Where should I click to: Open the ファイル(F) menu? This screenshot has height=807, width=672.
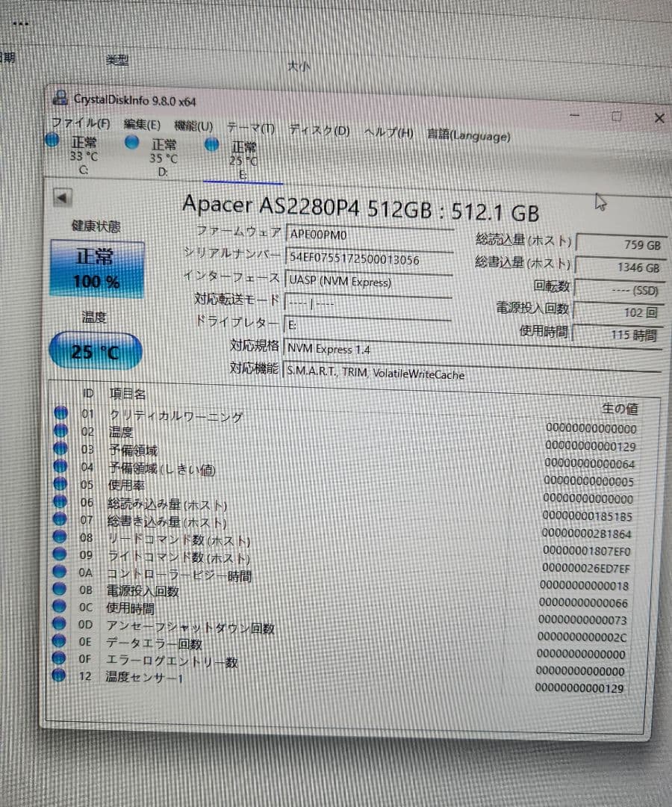click(x=81, y=123)
